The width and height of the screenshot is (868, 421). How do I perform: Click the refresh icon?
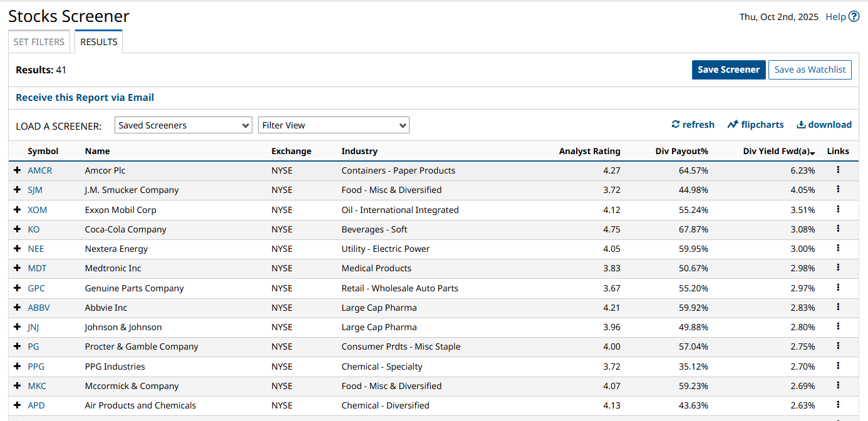(676, 125)
